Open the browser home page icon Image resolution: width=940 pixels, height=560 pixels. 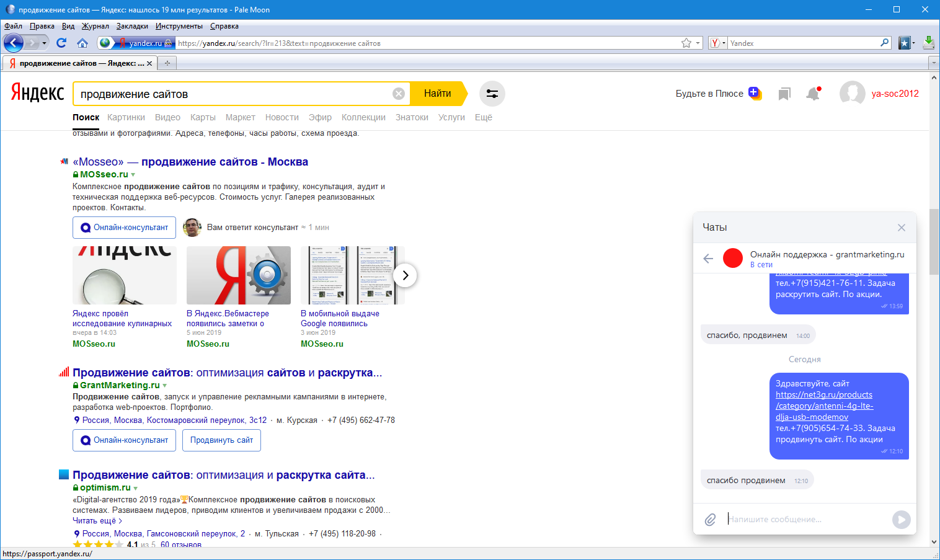(x=82, y=43)
